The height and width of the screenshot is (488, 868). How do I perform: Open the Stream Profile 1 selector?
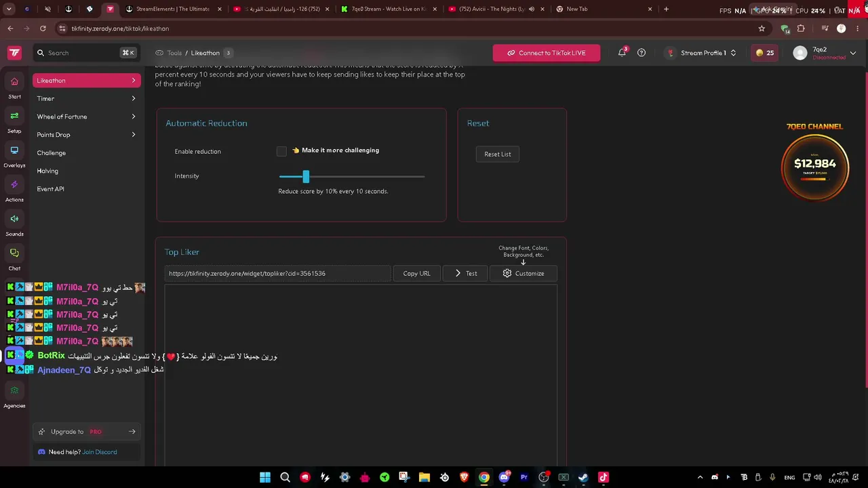tap(702, 53)
